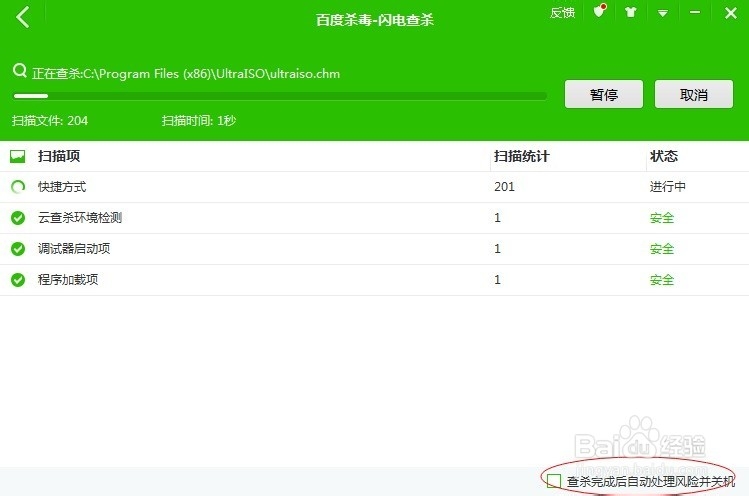Viewport: 749px width, 496px height.
Task: Open the skin shirt icon
Action: pos(631,12)
